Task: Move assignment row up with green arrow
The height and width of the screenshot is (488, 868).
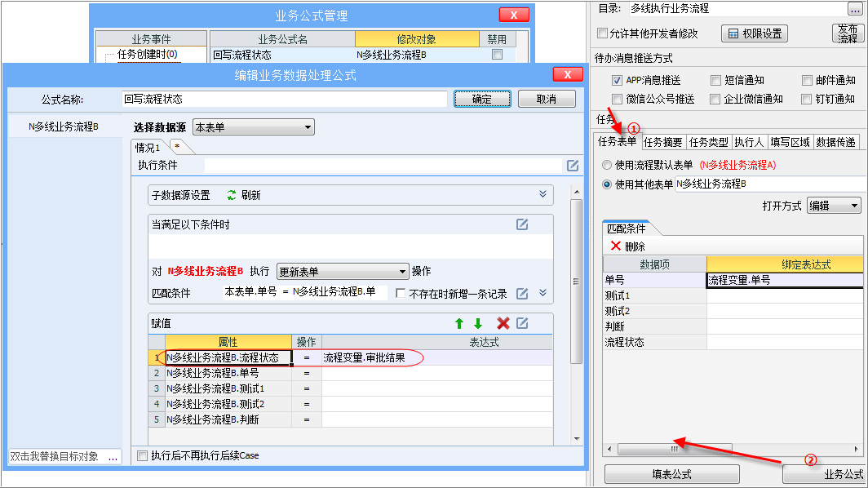Action: coord(459,323)
